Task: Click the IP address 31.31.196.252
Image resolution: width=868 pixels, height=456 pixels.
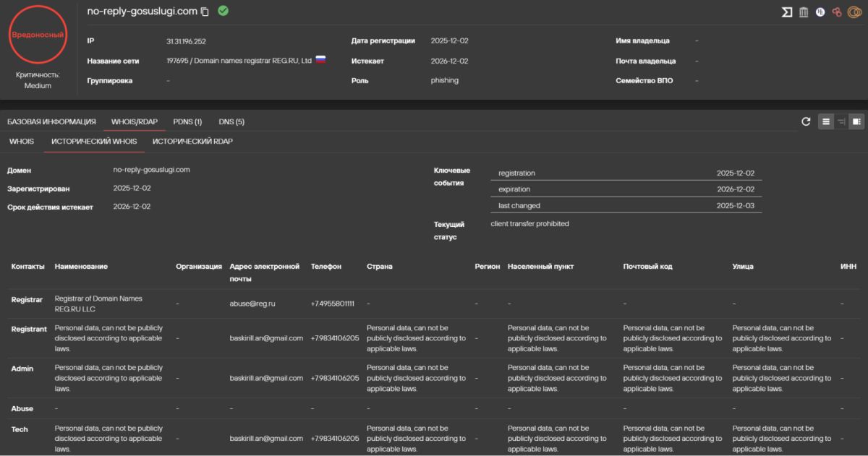Action: [x=186, y=41]
